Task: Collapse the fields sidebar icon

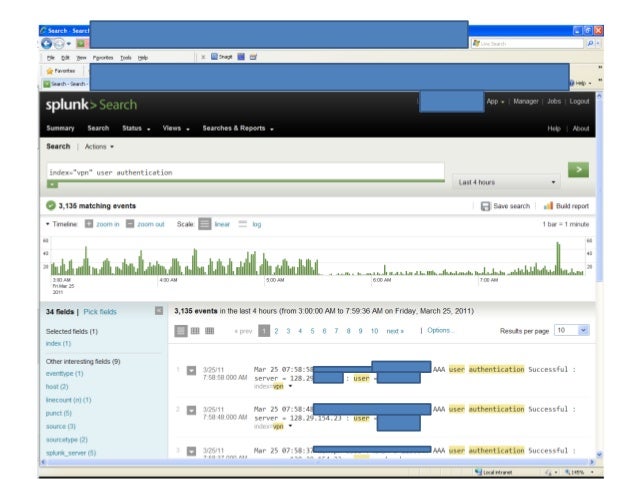Action: (x=159, y=311)
